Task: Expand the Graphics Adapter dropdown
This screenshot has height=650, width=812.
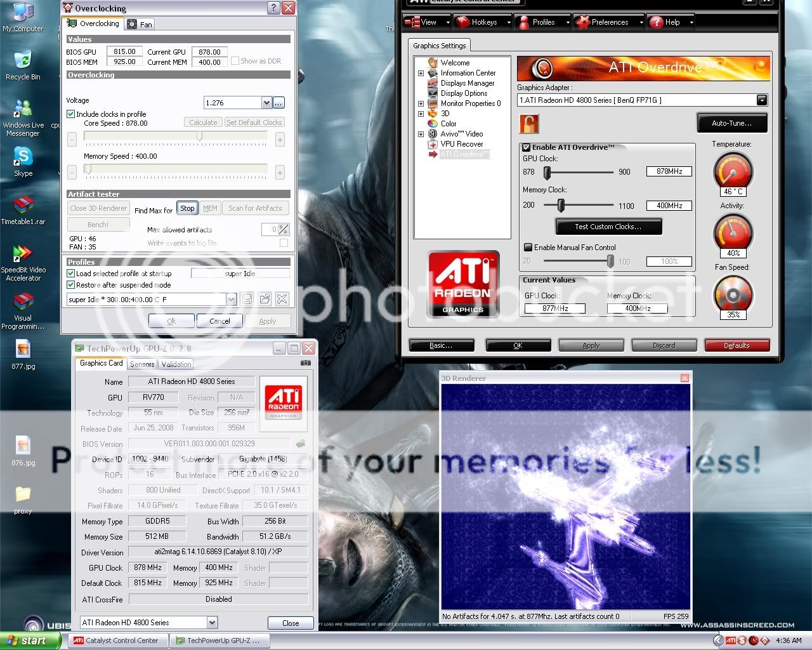Action: [761, 100]
